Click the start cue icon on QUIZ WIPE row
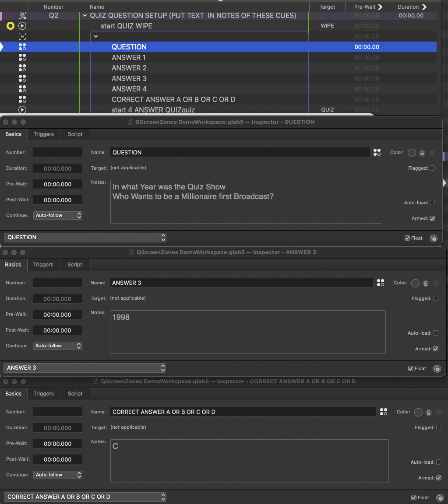 point(22,26)
